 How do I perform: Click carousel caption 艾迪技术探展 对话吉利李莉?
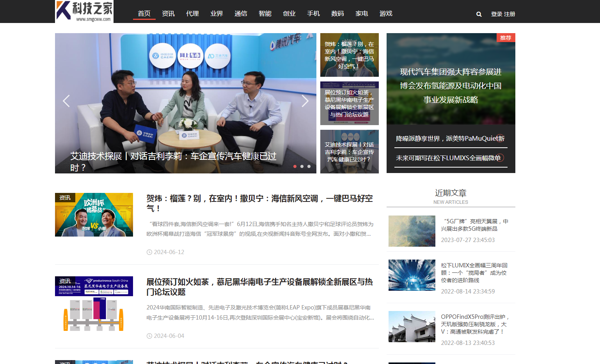(173, 162)
